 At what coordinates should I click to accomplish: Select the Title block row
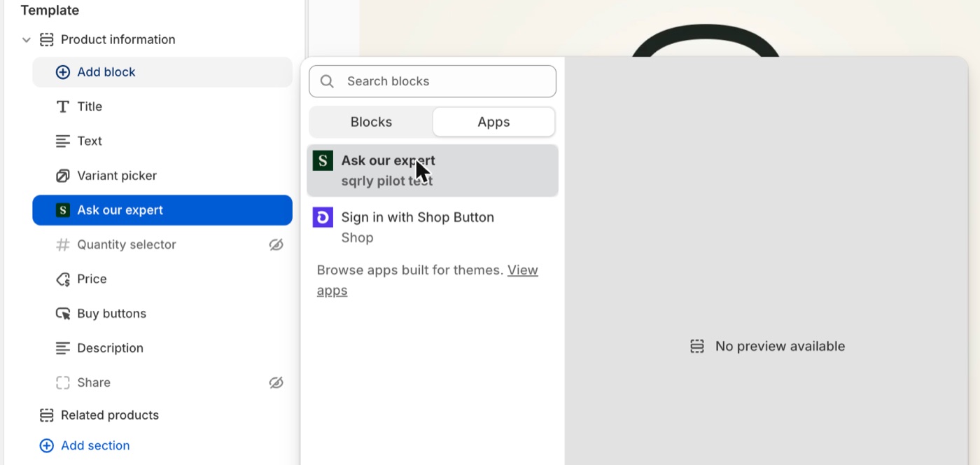(x=162, y=106)
